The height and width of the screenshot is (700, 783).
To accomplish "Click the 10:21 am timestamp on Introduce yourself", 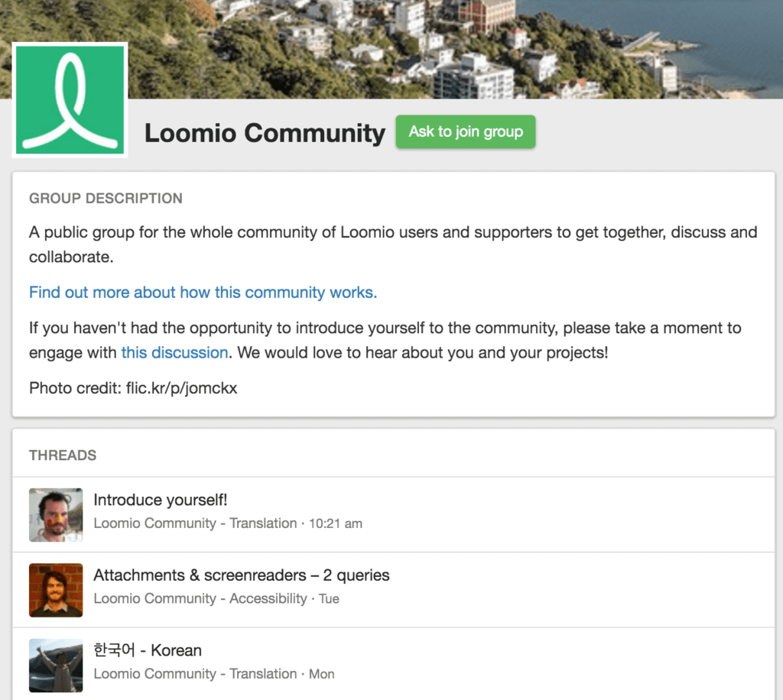I will point(337,523).
